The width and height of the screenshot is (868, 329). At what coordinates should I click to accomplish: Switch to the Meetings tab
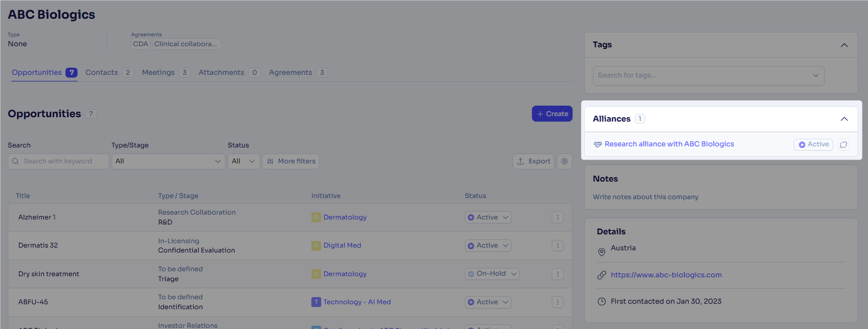click(166, 73)
